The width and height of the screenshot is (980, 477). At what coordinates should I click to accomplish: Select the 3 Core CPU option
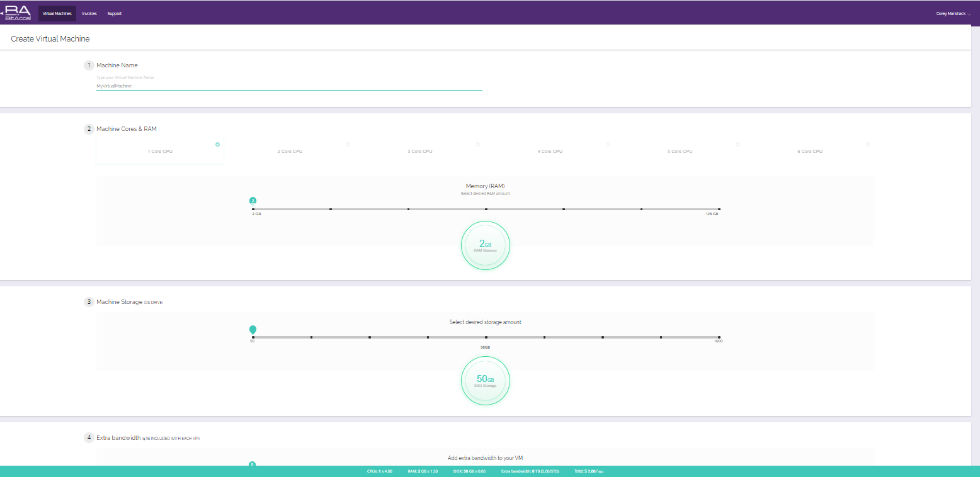click(419, 152)
